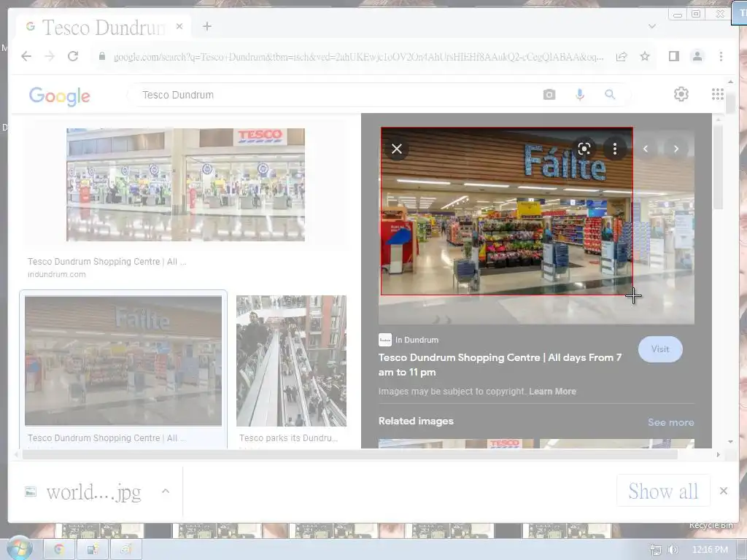Open Tesco Dundrum Shopping Centre title link

point(500,365)
